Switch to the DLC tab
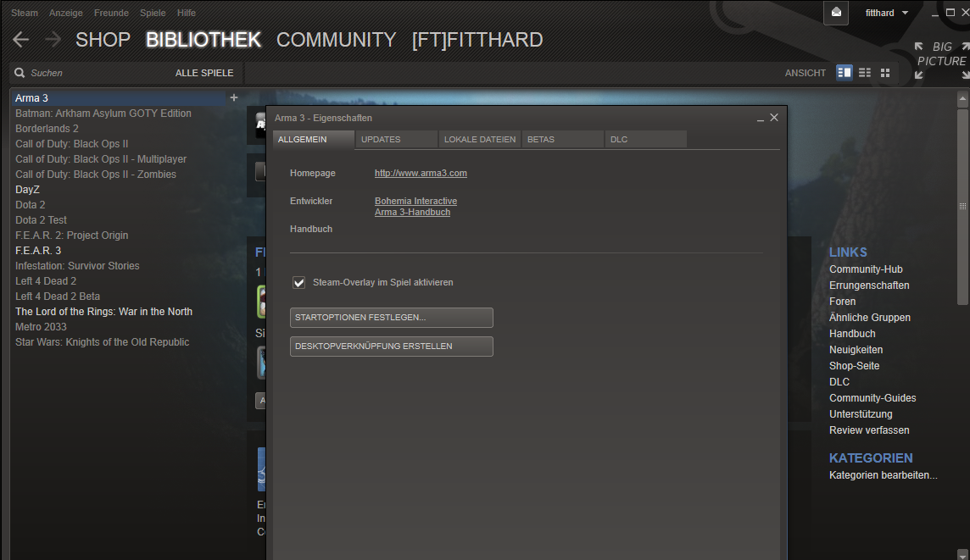Viewport: 970px width, 560px height. click(x=646, y=140)
